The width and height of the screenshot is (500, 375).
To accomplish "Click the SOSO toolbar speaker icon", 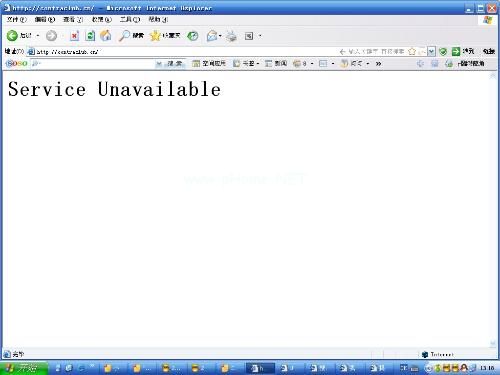I will tap(420, 63).
